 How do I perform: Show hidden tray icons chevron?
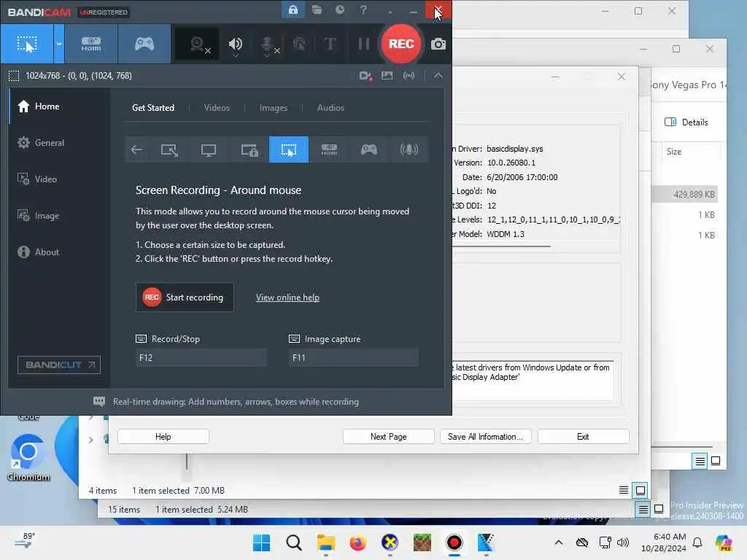[559, 542]
